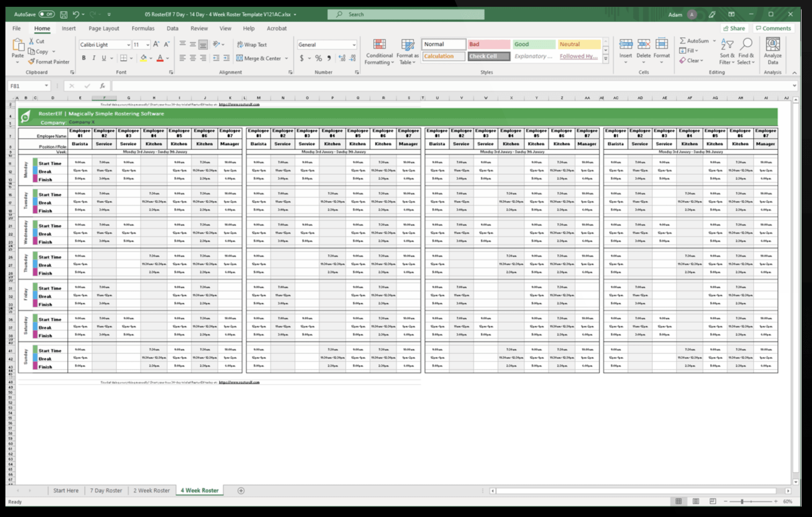Image resolution: width=812 pixels, height=517 pixels.
Task: Use the Format Painter tool
Action: tap(49, 61)
